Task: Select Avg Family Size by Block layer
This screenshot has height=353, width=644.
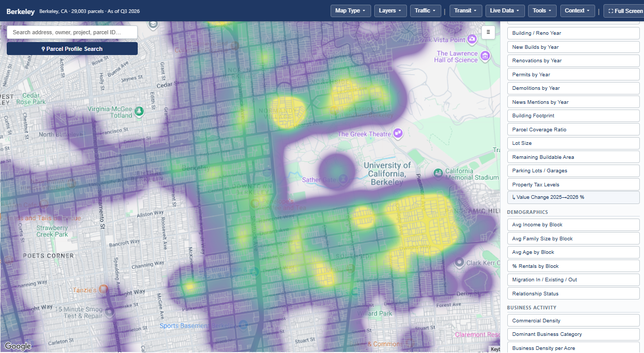Action: tap(573, 239)
